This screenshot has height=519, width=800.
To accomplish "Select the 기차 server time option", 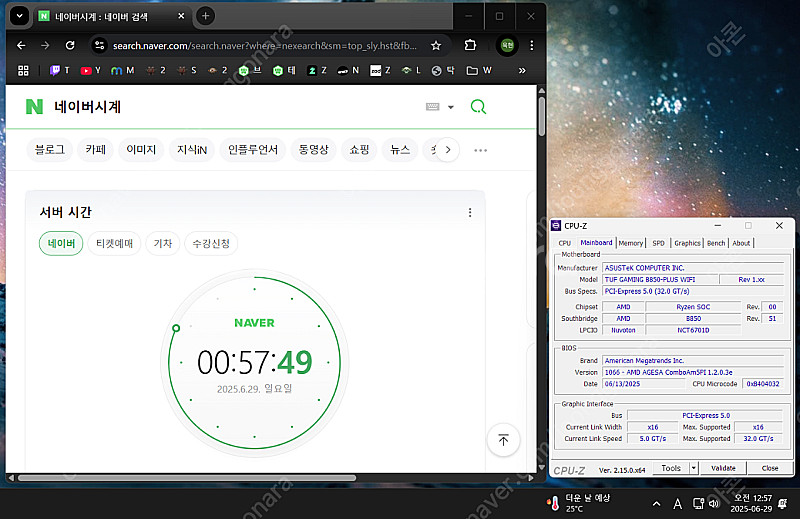I will (x=163, y=243).
